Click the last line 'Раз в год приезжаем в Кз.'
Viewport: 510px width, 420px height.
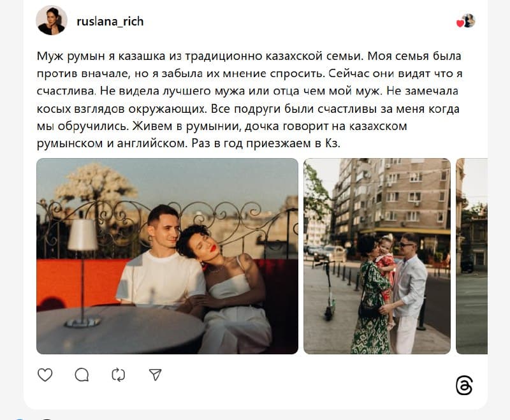(x=266, y=143)
